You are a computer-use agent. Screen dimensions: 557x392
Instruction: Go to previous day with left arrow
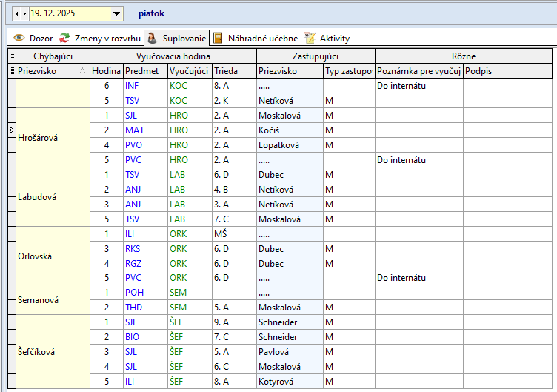(17, 13)
